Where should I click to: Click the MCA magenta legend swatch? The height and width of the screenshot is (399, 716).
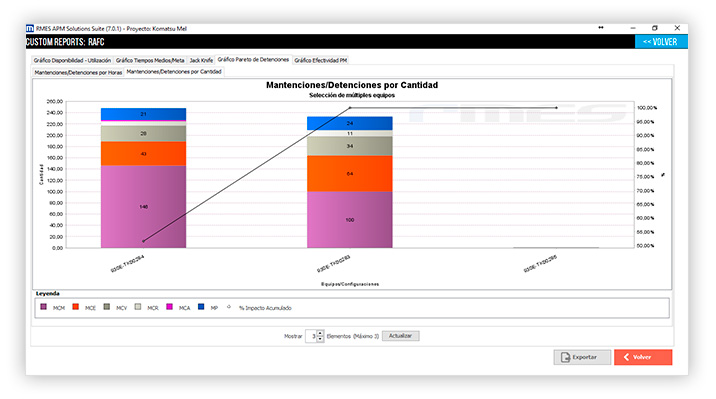169,307
